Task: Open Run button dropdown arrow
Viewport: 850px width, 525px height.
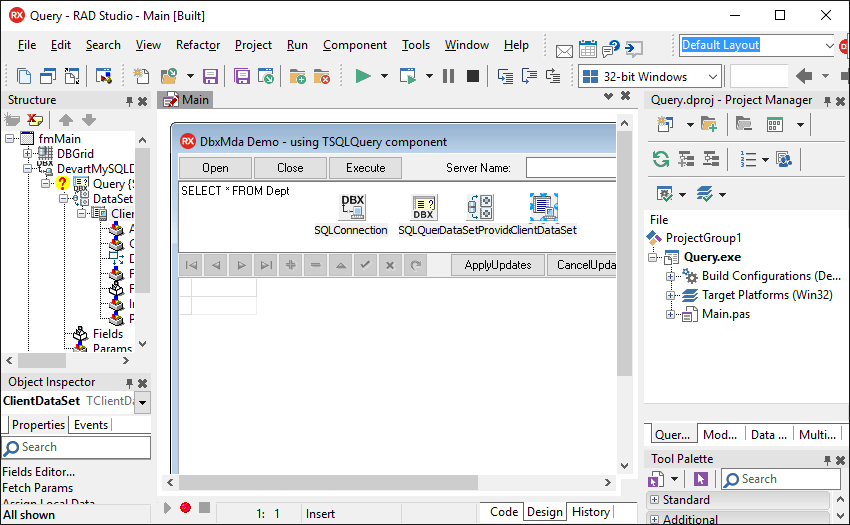Action: click(x=384, y=76)
